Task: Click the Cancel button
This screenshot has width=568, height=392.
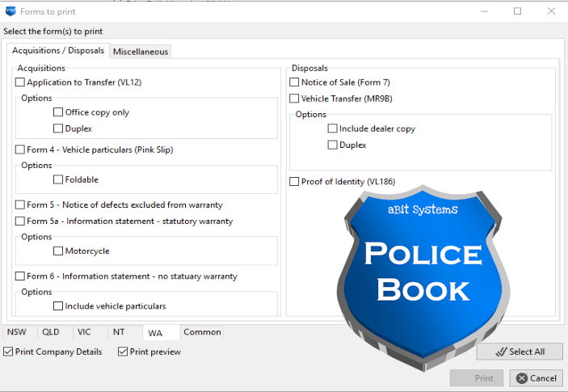Action: [x=536, y=377]
